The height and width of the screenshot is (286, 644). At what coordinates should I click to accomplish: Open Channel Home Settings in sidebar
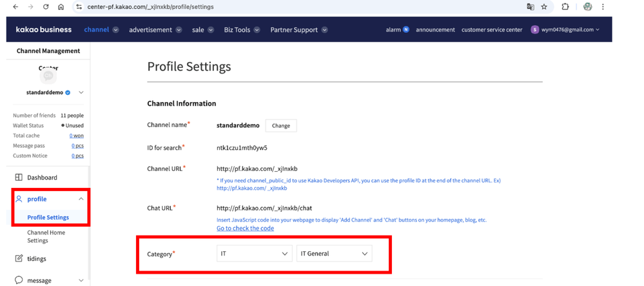click(46, 237)
